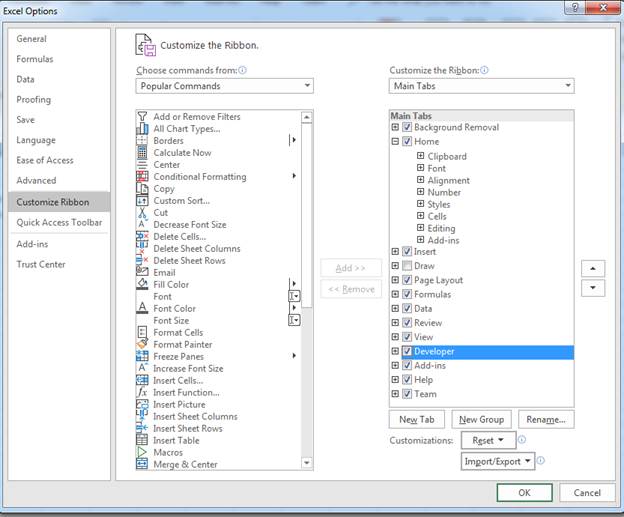
Task: Confirm with the OK button
Action: [x=525, y=493]
